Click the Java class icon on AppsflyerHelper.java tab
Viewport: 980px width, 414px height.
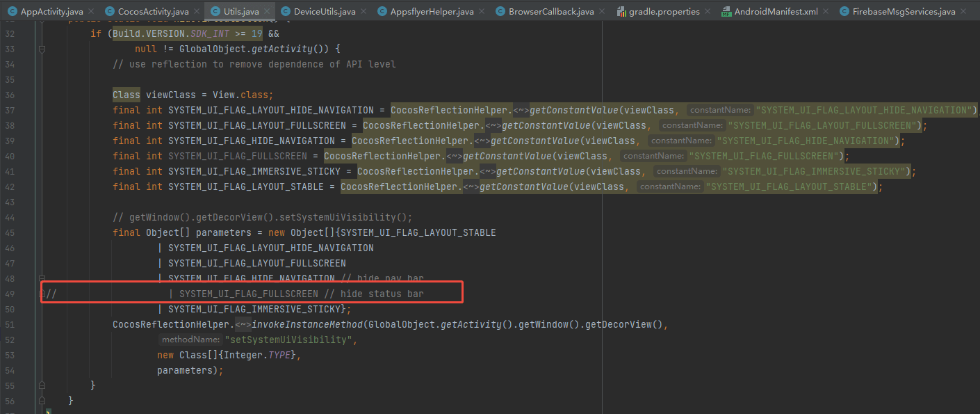pos(384,12)
